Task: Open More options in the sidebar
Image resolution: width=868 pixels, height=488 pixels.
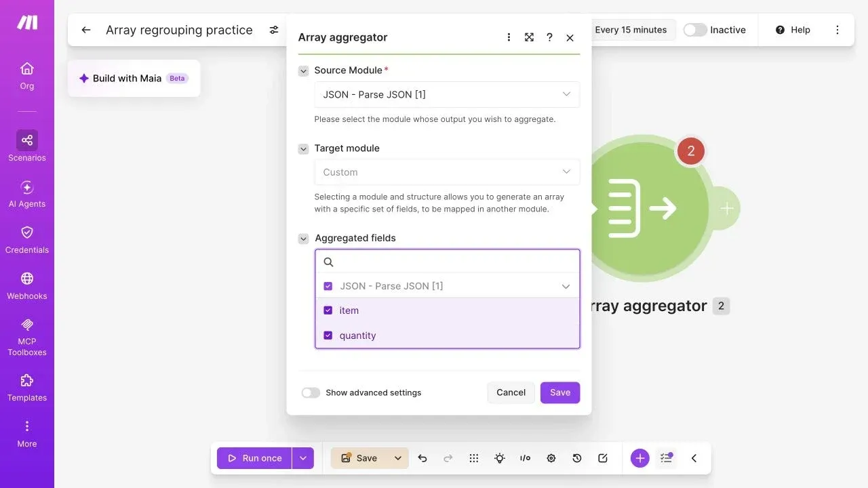Action: point(27,434)
